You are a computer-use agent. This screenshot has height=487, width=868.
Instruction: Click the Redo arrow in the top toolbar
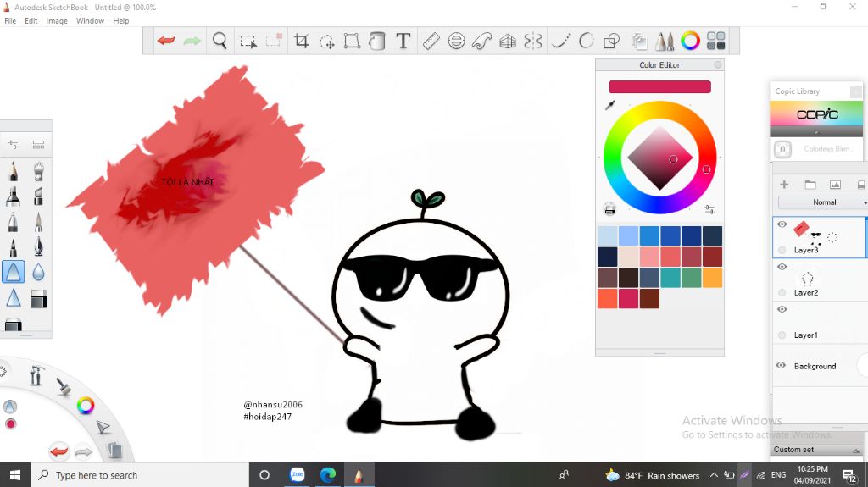click(x=192, y=41)
